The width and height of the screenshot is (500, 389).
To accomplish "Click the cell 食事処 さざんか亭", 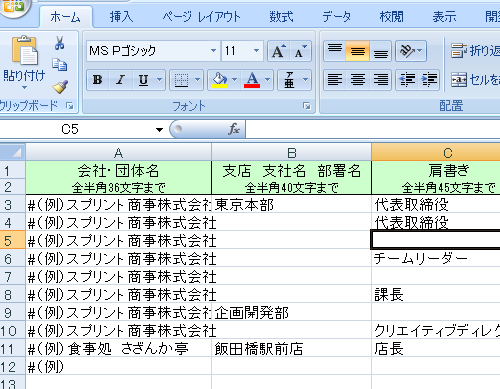I will 119,349.
